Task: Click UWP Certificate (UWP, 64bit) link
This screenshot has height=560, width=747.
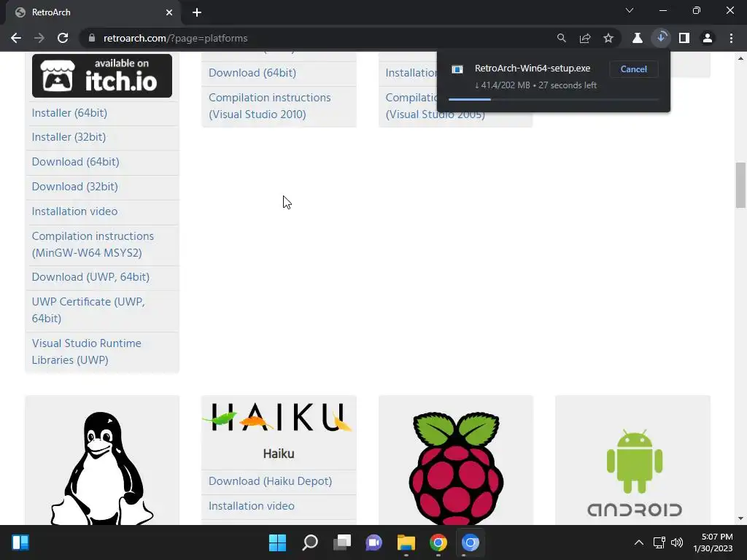Action: click(88, 310)
